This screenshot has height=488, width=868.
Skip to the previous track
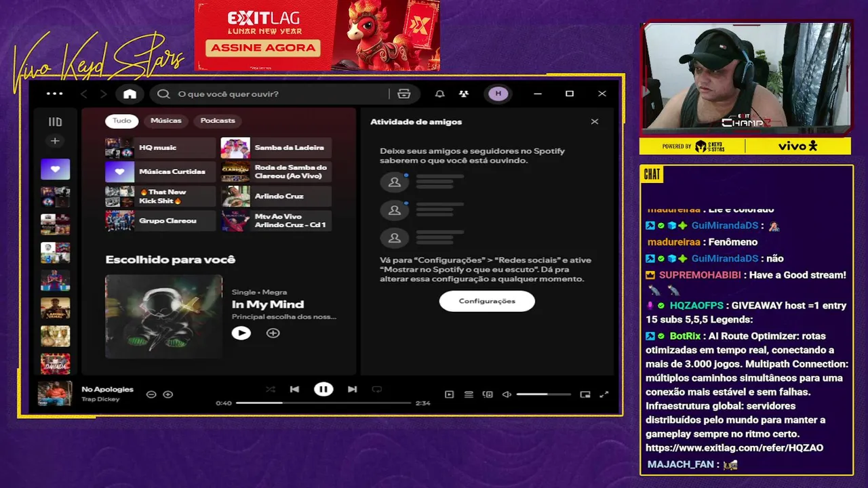(294, 389)
